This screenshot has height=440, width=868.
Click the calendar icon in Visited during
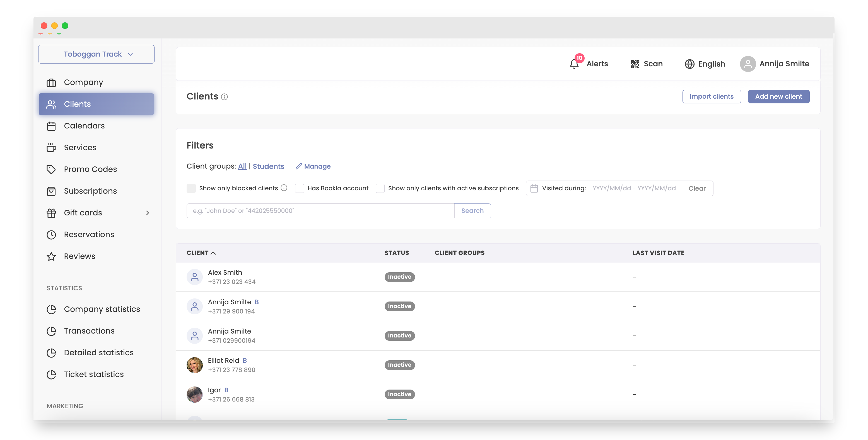[534, 188]
